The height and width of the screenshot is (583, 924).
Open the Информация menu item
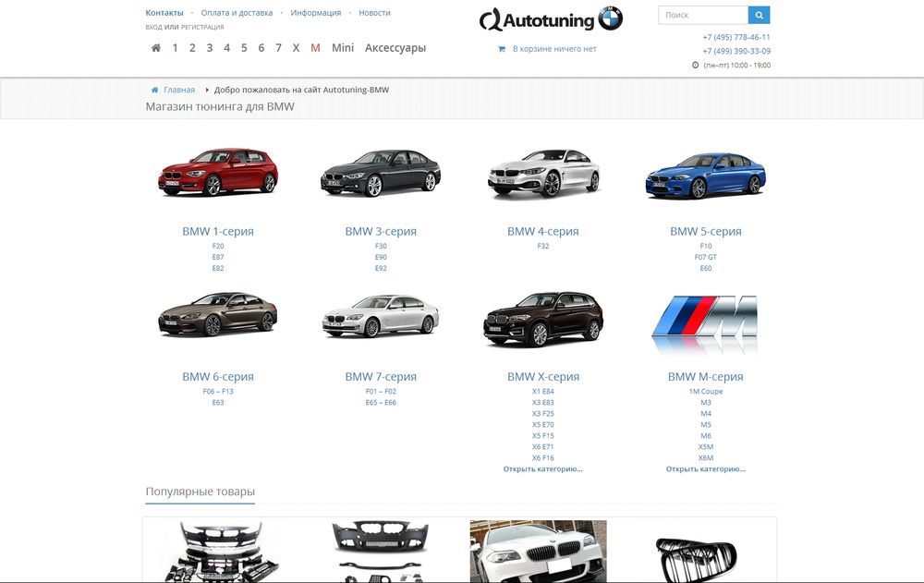click(x=316, y=12)
